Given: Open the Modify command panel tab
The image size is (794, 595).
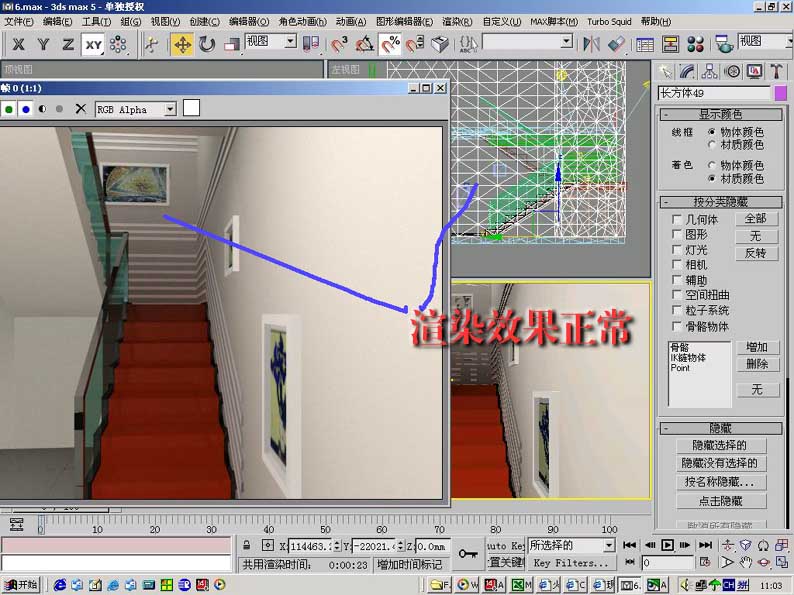Looking at the screenshot, I should click(687, 71).
